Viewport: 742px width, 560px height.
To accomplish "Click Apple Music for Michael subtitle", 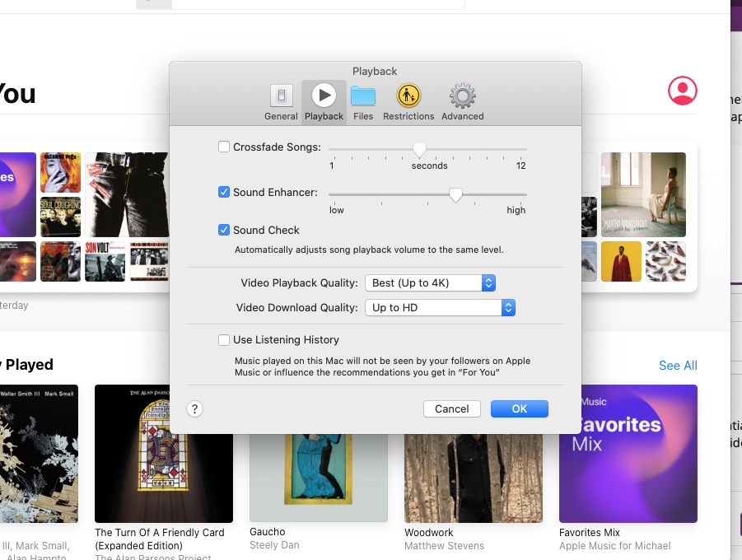I will [614, 546].
